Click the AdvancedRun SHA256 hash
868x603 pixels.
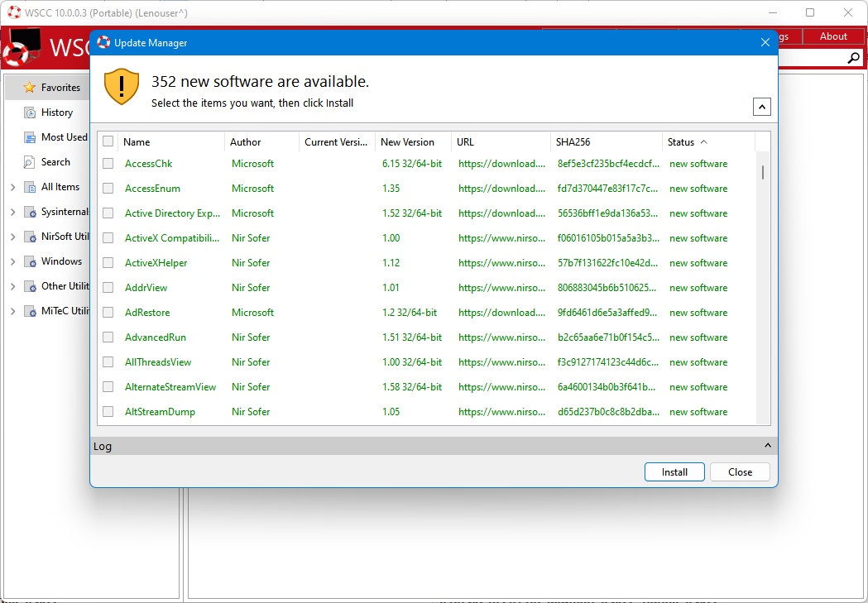(x=608, y=337)
